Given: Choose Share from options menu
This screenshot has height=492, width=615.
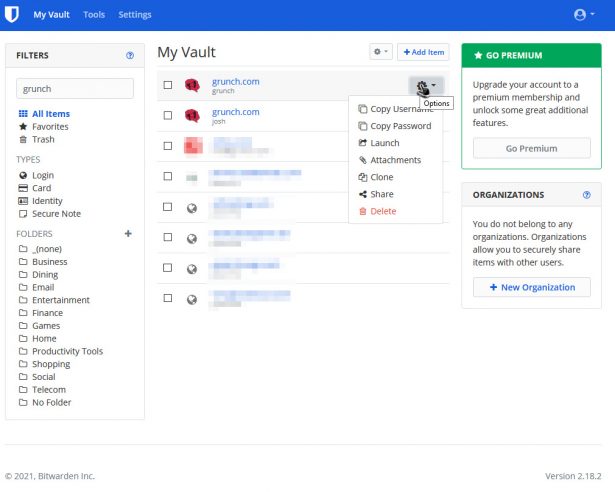Looking at the screenshot, I should click(x=395, y=194).
